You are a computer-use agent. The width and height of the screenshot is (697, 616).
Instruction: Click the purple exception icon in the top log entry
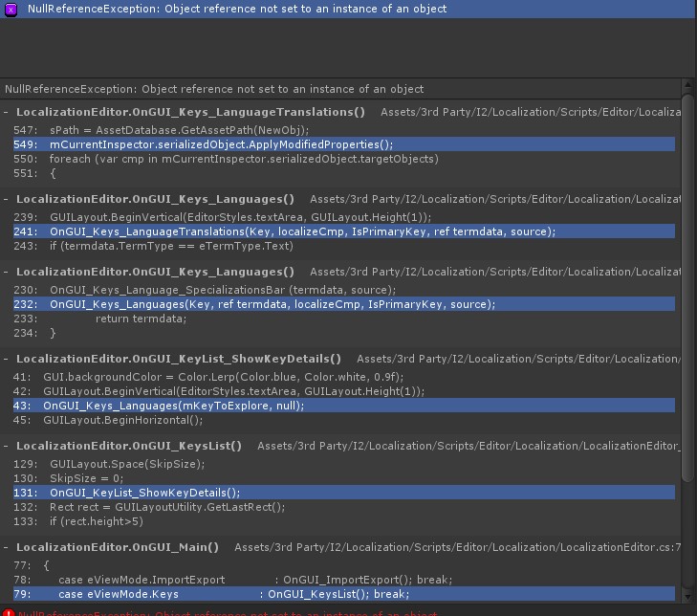10,9
